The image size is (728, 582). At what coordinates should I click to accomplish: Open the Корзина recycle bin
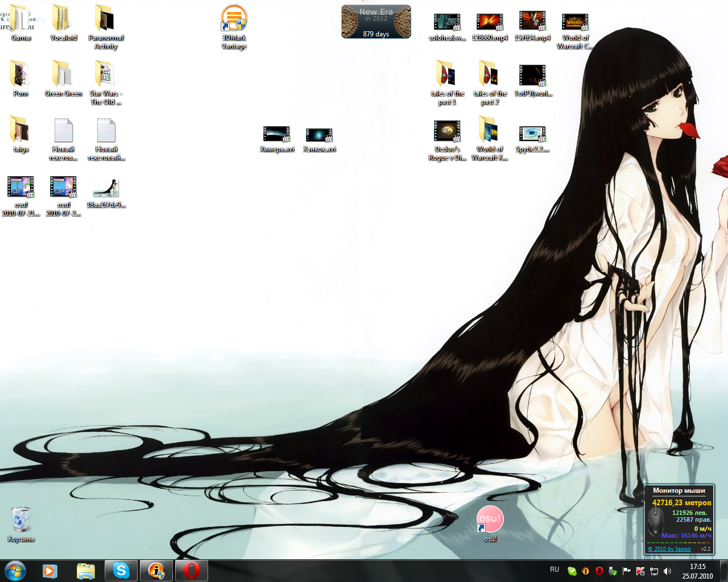21,520
